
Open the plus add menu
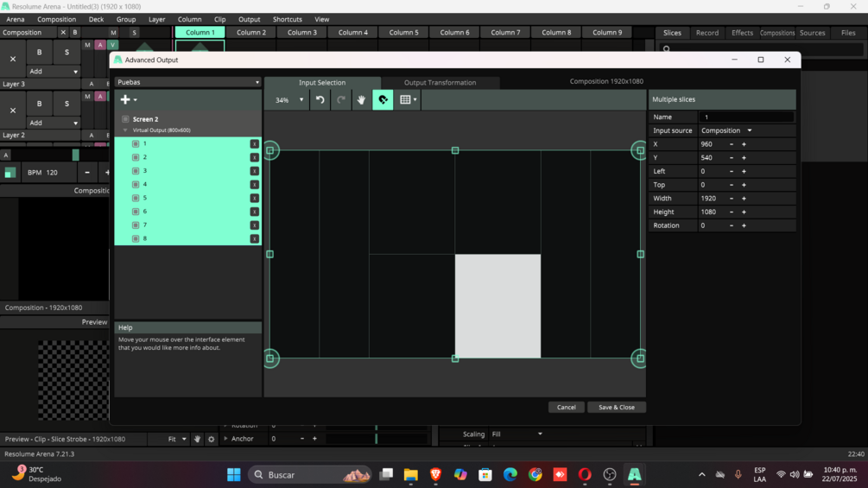pos(129,99)
